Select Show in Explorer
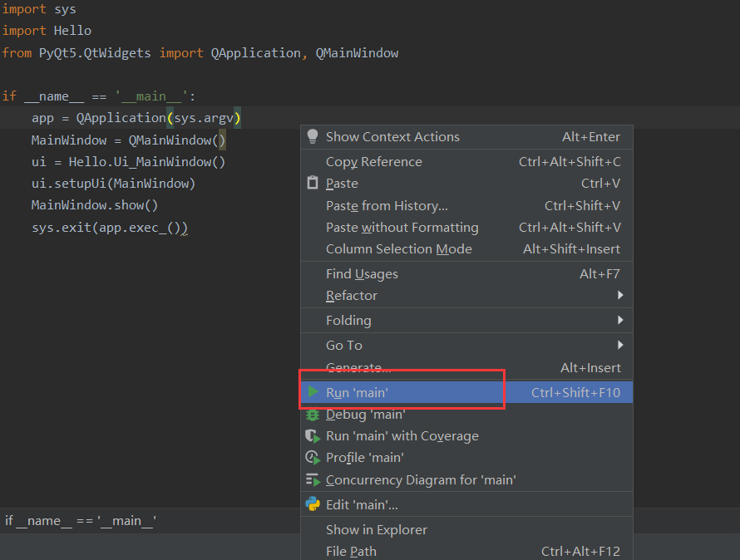This screenshot has height=560, width=740. (376, 530)
